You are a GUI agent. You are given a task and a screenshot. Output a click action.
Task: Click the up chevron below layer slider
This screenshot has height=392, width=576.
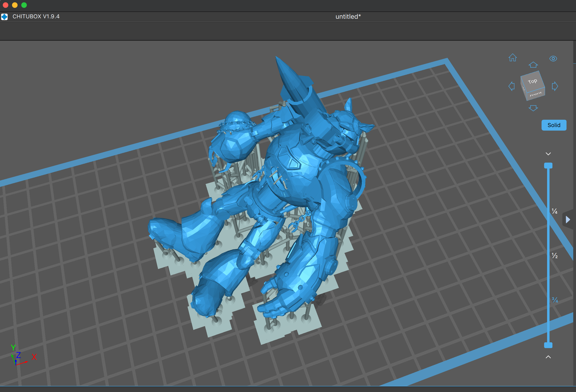tap(548, 357)
